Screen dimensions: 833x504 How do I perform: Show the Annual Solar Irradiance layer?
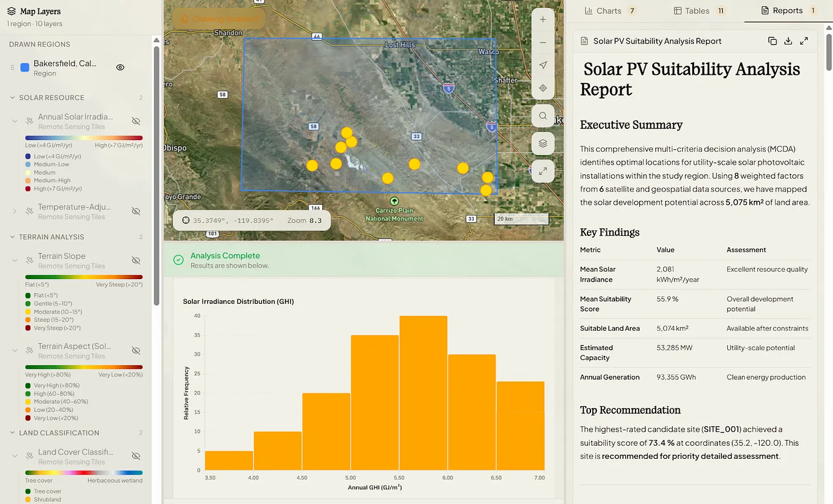136,121
